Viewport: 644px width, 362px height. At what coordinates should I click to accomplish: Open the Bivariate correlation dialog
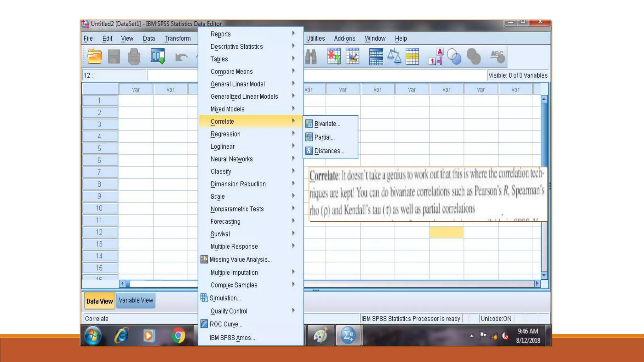327,124
